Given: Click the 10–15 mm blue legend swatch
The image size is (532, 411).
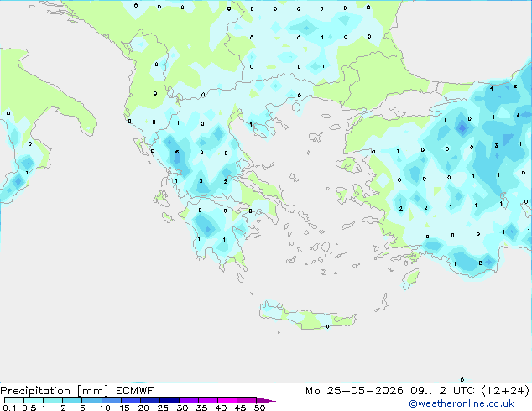Looking at the screenshot, I should tap(111, 400).
